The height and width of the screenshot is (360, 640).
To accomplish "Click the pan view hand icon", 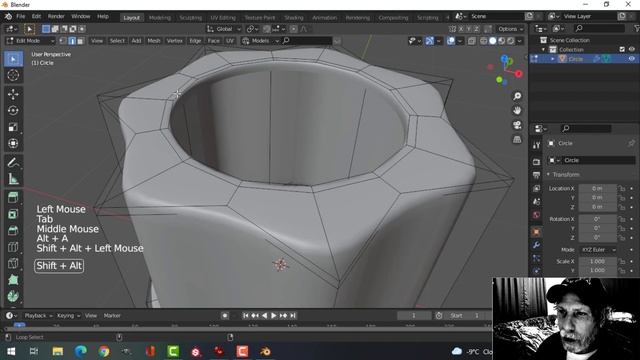I will pyautogui.click(x=517, y=111).
